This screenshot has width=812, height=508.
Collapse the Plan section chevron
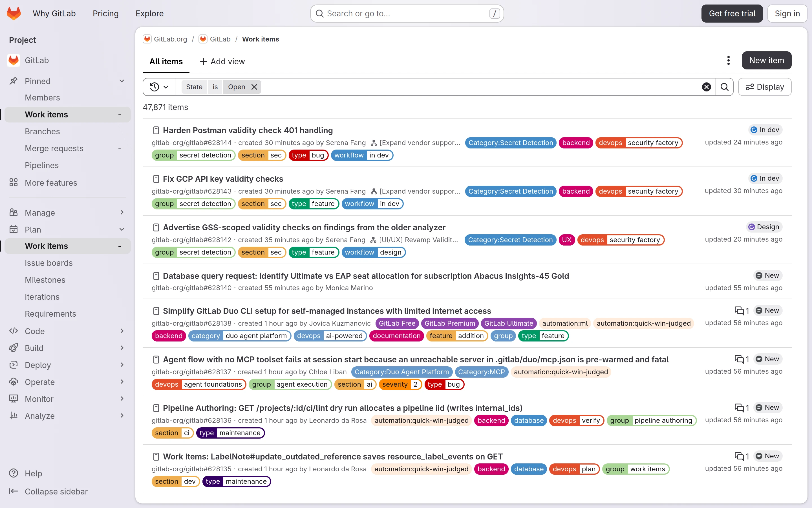[x=122, y=229]
